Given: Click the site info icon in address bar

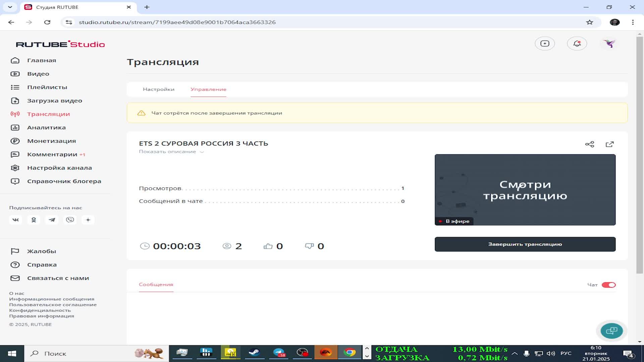Looking at the screenshot, I should [x=69, y=22].
